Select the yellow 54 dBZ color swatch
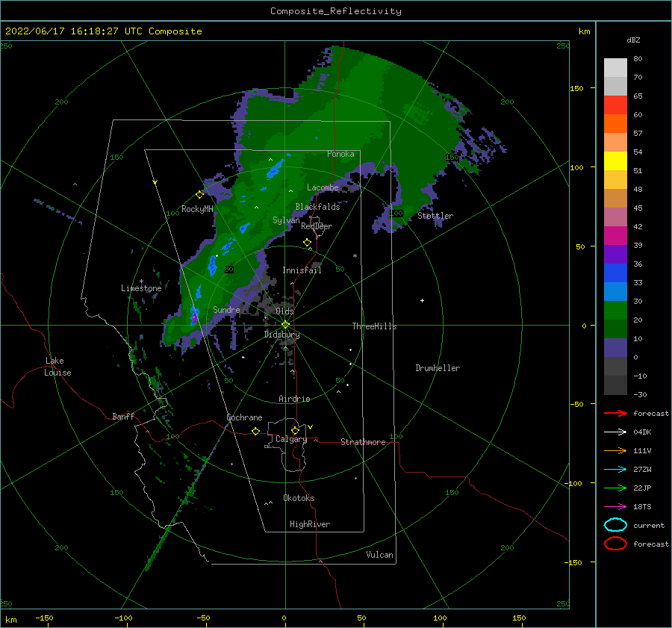 pos(615,161)
